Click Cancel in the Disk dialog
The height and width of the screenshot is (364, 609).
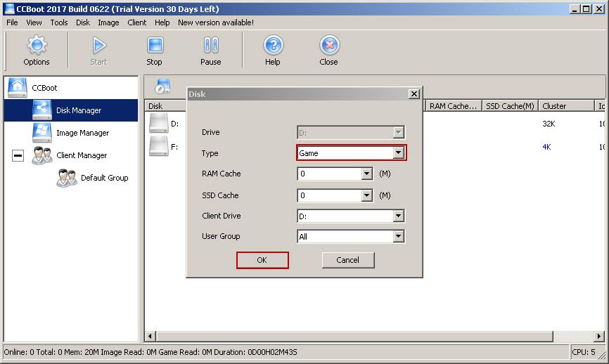coord(348,260)
